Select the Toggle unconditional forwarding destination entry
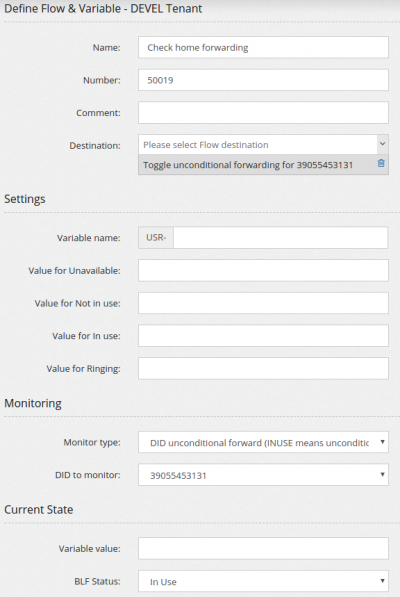The width and height of the screenshot is (400, 597). click(248, 165)
